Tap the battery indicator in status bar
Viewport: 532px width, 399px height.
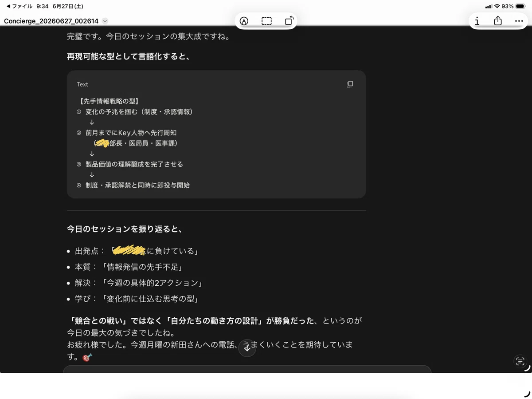coord(520,7)
